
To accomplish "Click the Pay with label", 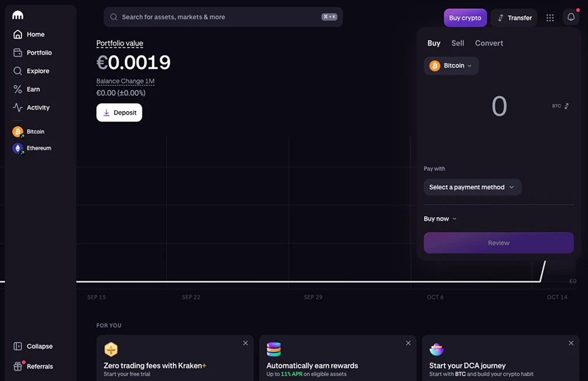I will [x=434, y=169].
